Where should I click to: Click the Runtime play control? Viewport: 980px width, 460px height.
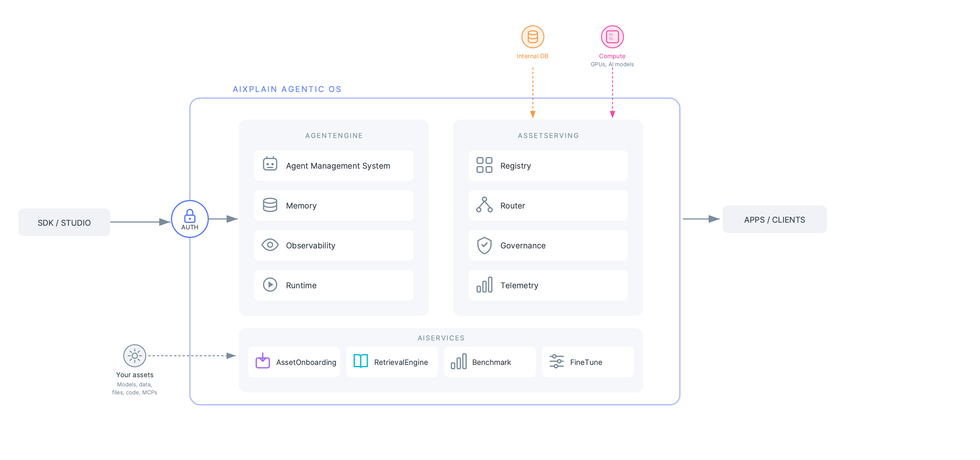[270, 285]
